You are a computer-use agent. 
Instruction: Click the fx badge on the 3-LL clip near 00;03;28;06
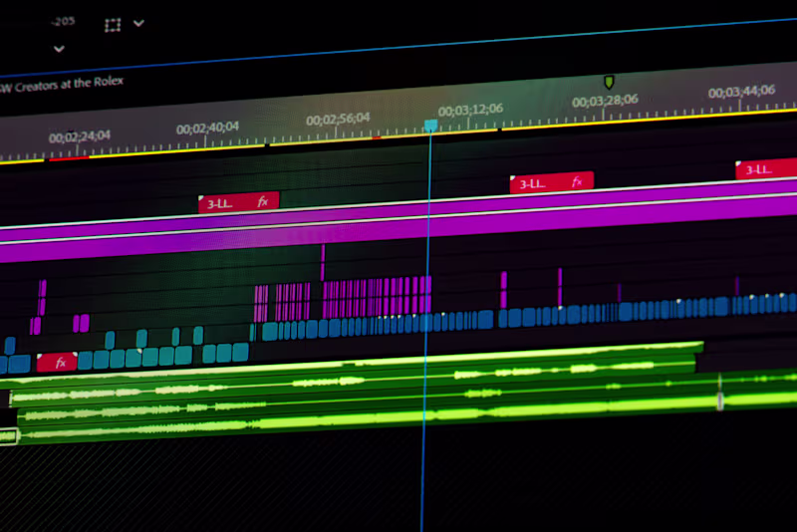point(577,181)
